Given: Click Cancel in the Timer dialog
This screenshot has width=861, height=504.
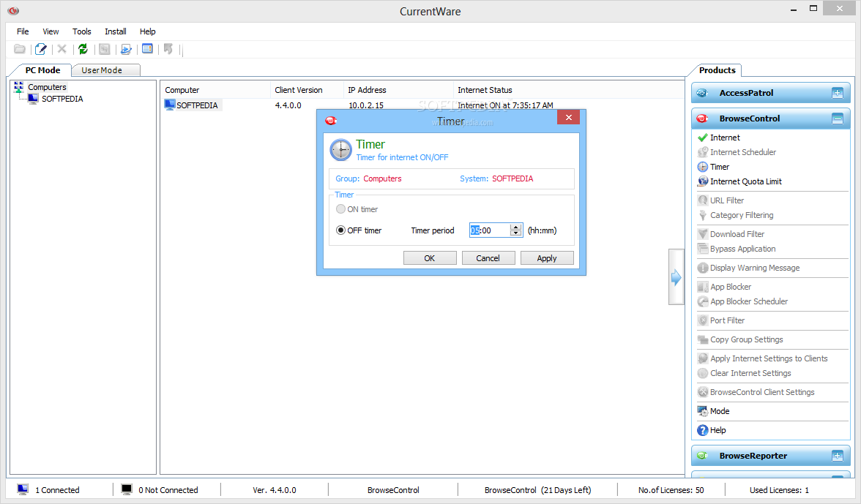Looking at the screenshot, I should (x=488, y=258).
